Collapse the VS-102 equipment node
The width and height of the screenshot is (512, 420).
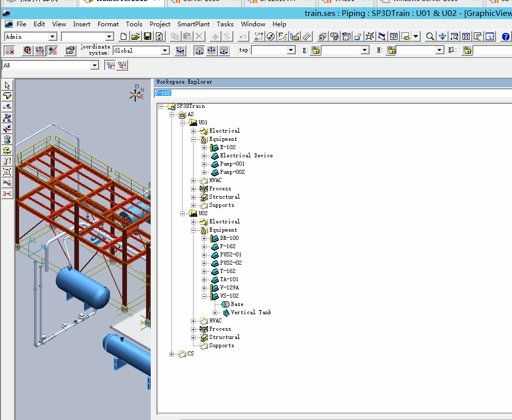tap(204, 296)
